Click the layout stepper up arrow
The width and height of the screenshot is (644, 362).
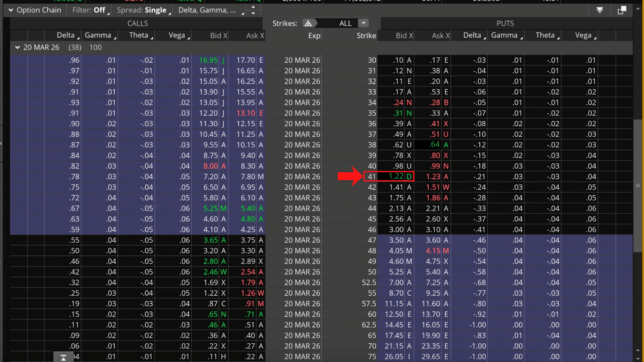253,7
